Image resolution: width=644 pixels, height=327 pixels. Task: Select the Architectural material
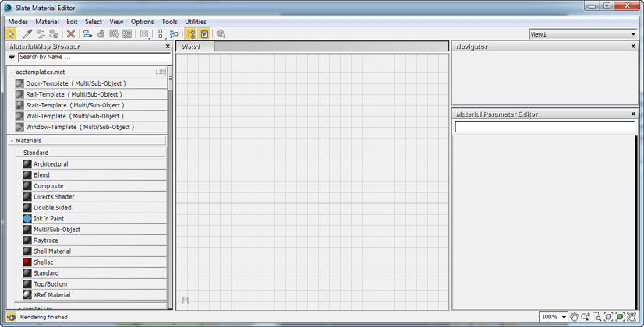pos(94,163)
